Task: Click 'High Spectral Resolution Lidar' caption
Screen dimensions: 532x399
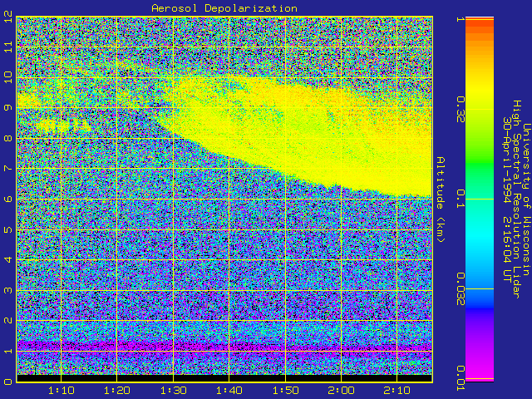Action: (516, 199)
